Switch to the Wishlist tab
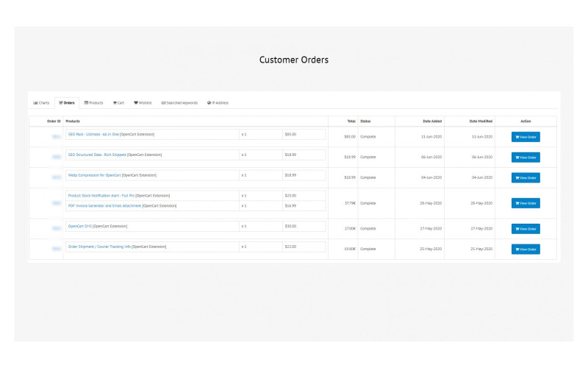 [145, 103]
